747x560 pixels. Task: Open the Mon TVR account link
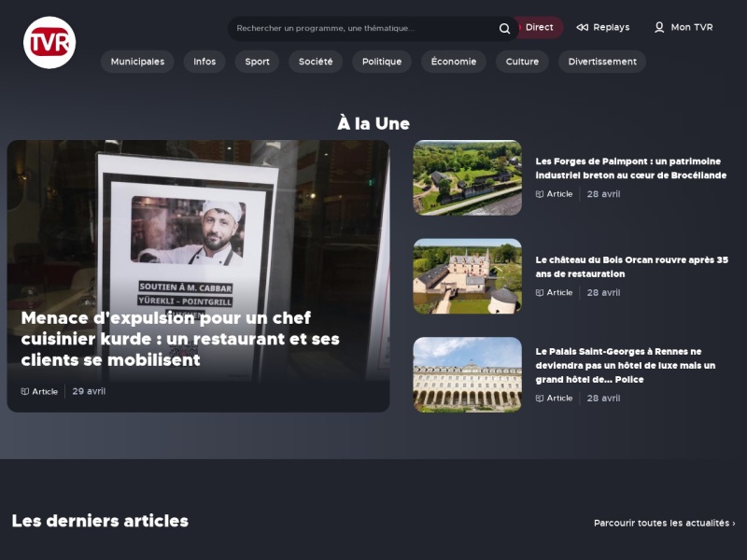(x=684, y=28)
